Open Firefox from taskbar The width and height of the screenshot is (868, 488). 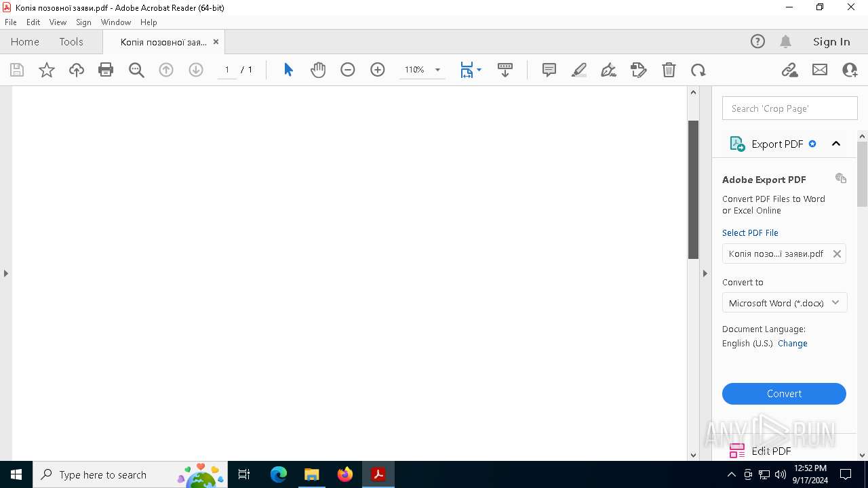point(345,474)
